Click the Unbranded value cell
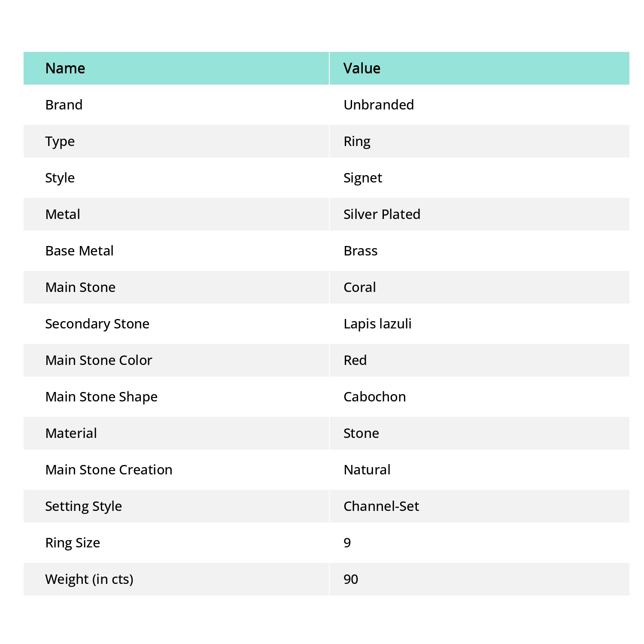644x644 pixels. 379,105
